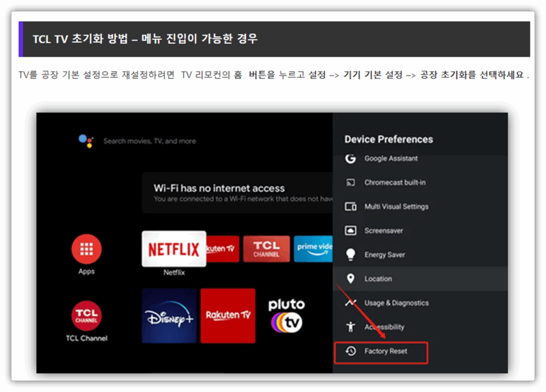
Task: Click the Google Assistant microphone icon
Action: 86,141
